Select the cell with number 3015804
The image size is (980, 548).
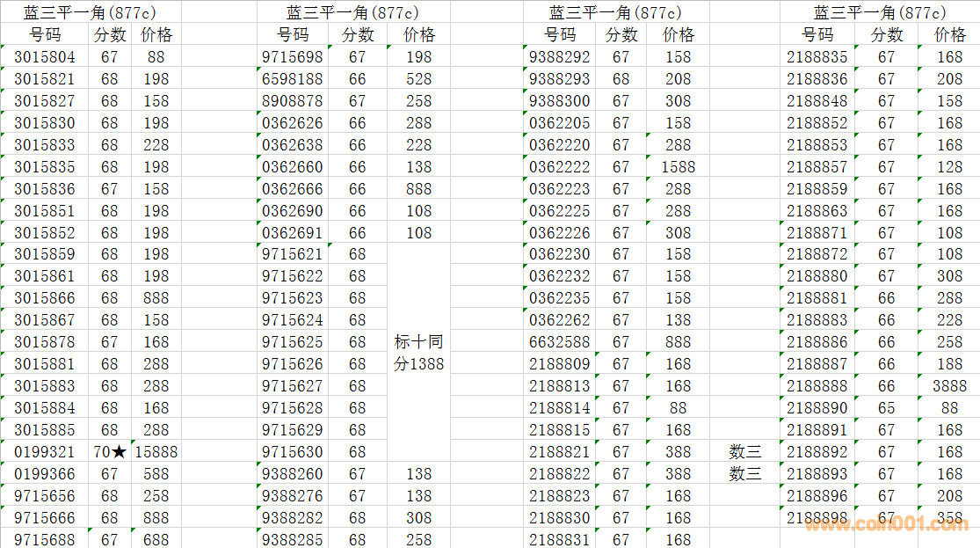pyautogui.click(x=45, y=57)
